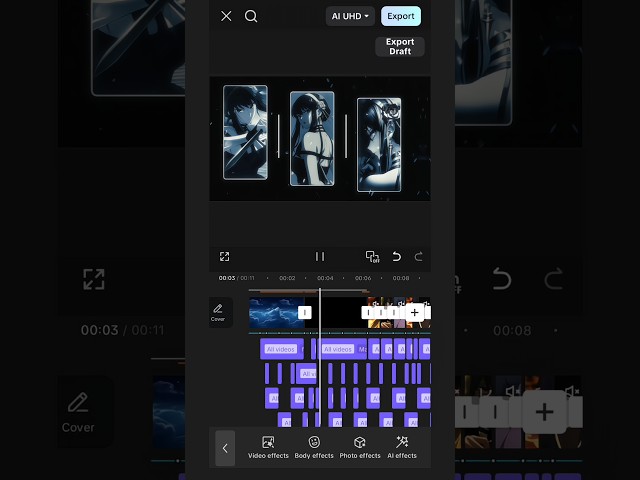Screen dimensions: 640x480
Task: Select the black video clip in main track
Action: pyautogui.click(x=337, y=313)
